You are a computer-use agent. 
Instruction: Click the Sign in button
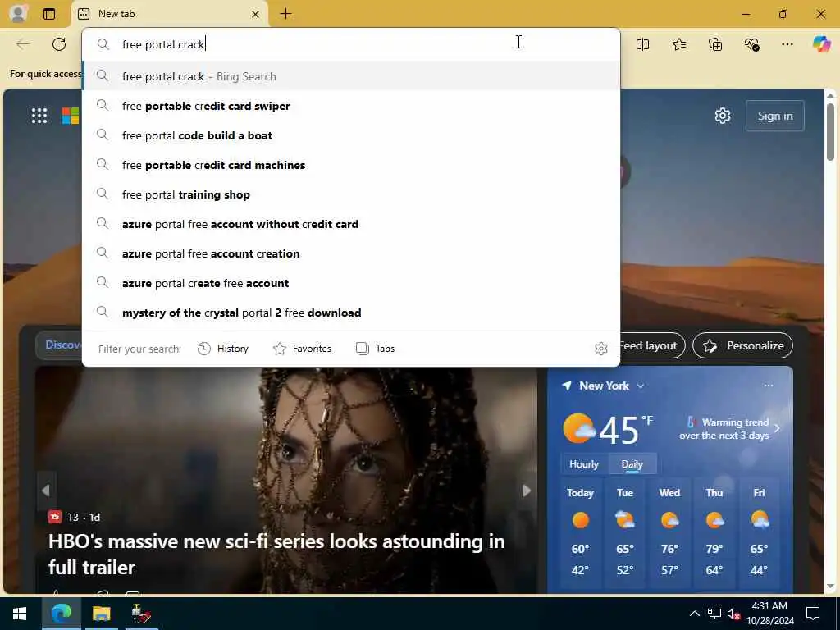coord(774,116)
